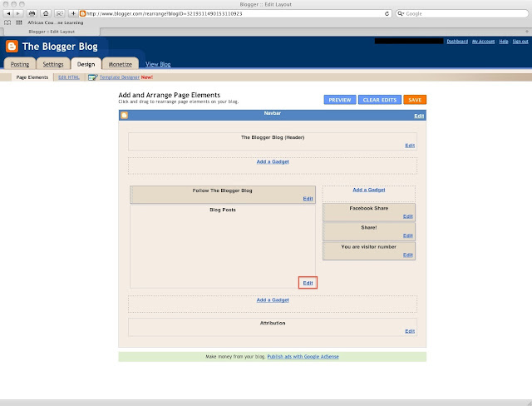Open the Posting tab

click(x=20, y=64)
